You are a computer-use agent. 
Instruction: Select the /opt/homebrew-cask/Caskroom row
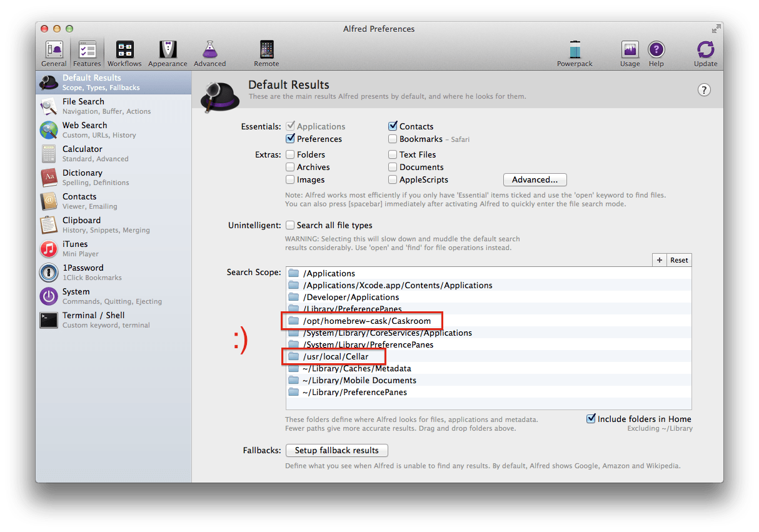488,321
